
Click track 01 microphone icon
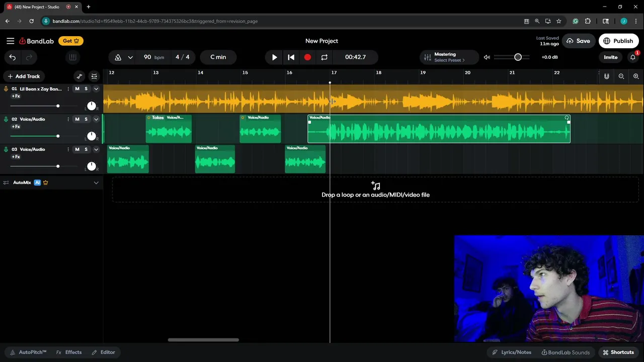tap(6, 89)
